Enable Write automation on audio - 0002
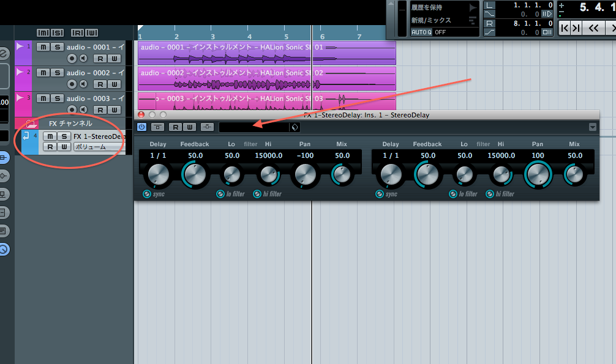616x364 pixels. [115, 84]
